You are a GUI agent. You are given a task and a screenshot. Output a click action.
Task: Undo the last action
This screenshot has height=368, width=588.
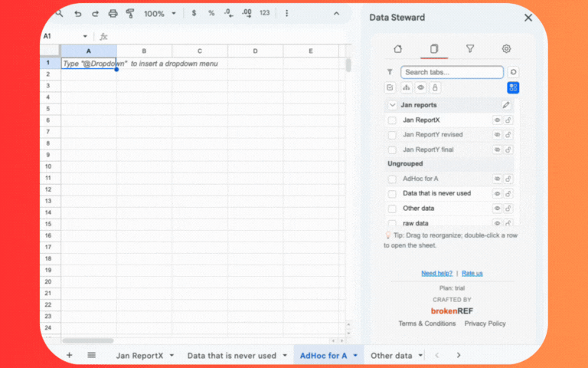point(77,14)
